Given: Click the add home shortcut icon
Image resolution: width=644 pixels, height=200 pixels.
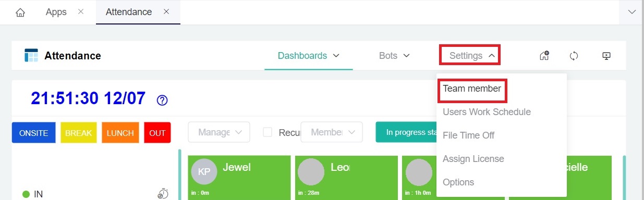Looking at the screenshot, I should (544, 56).
